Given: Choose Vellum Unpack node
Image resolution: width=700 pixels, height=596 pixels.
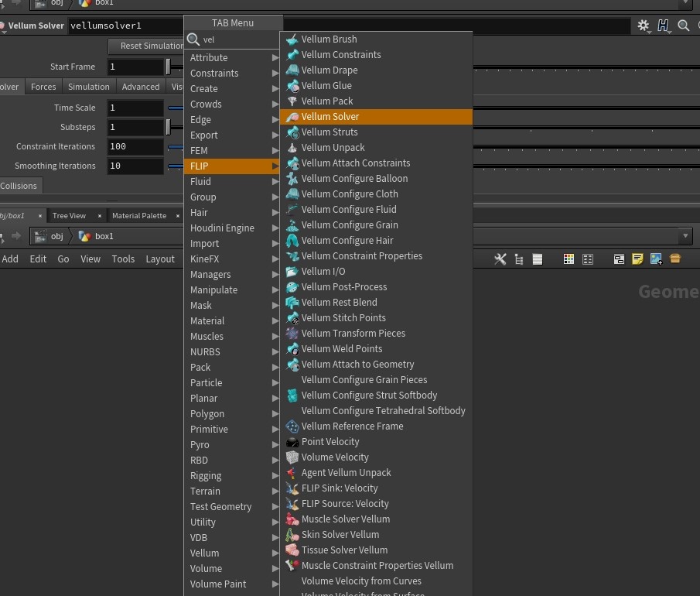Looking at the screenshot, I should point(376,147).
